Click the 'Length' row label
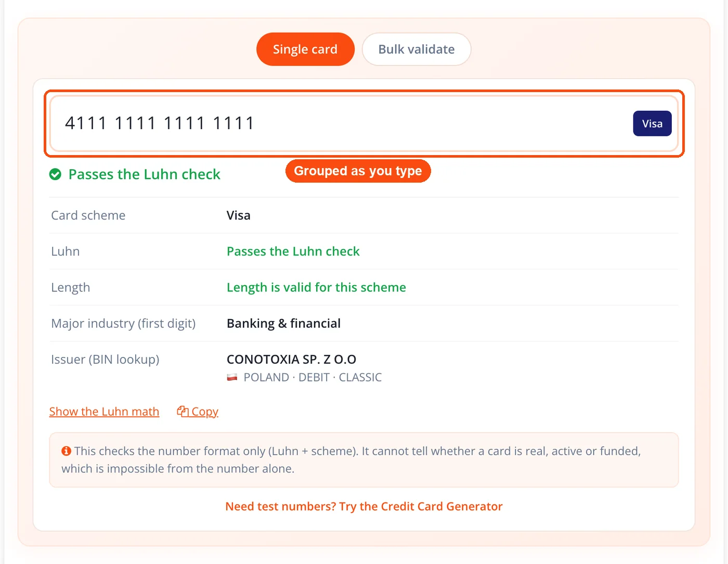The image size is (728, 564). 71,287
